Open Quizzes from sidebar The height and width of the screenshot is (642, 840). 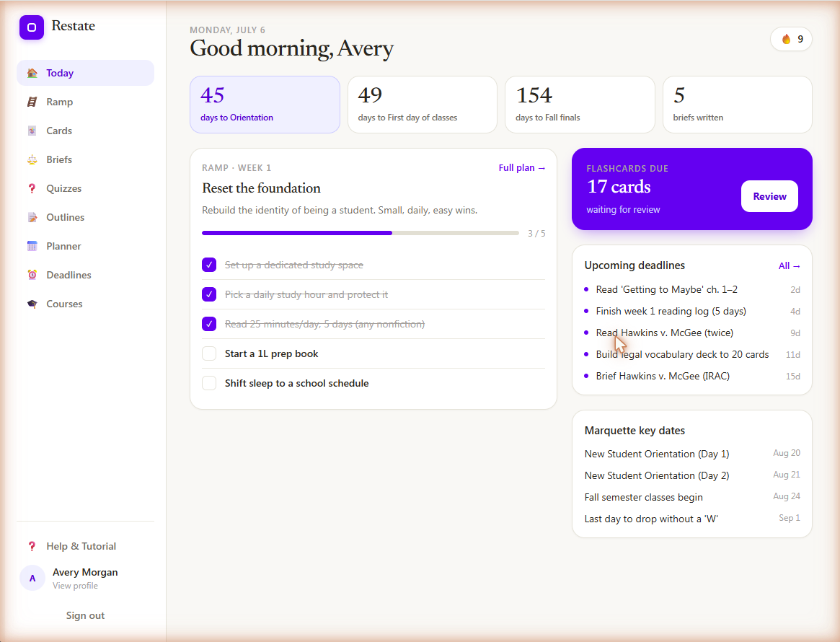coord(85,189)
